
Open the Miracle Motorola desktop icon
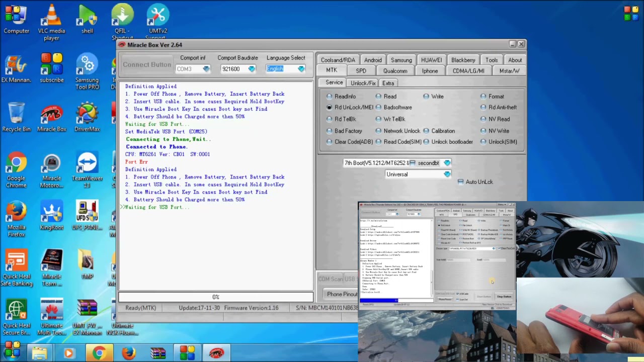(51, 170)
